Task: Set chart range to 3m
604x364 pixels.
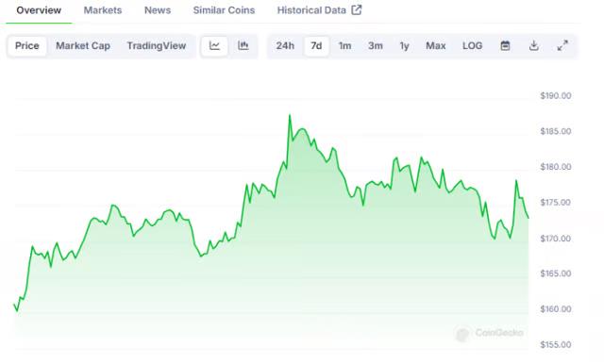Action: coord(376,46)
